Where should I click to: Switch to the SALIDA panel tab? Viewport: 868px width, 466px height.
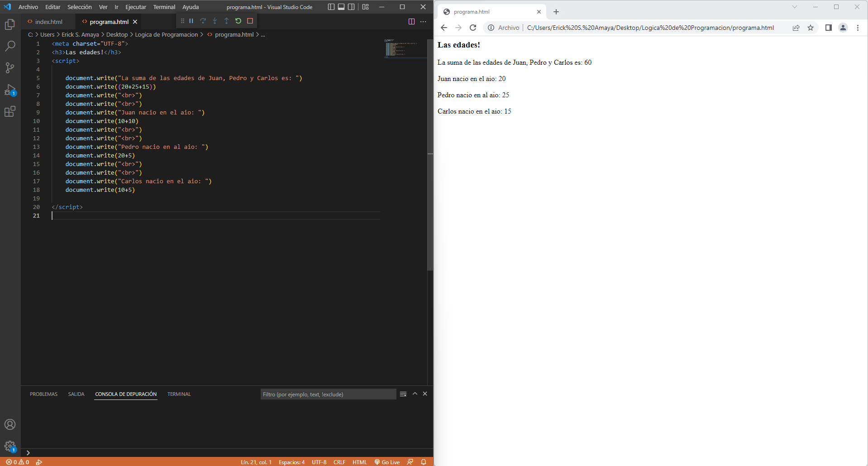(x=76, y=394)
